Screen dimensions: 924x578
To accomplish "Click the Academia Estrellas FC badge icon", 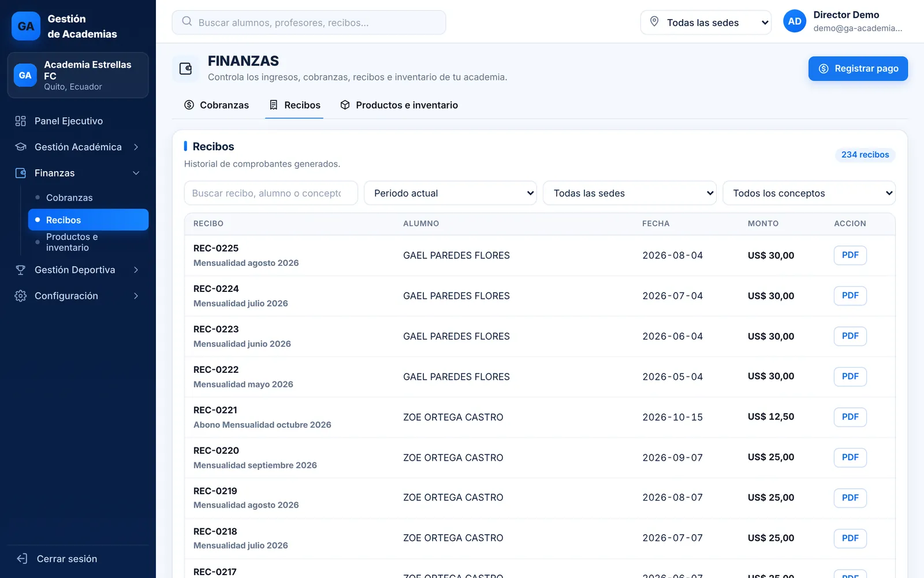I will point(25,75).
